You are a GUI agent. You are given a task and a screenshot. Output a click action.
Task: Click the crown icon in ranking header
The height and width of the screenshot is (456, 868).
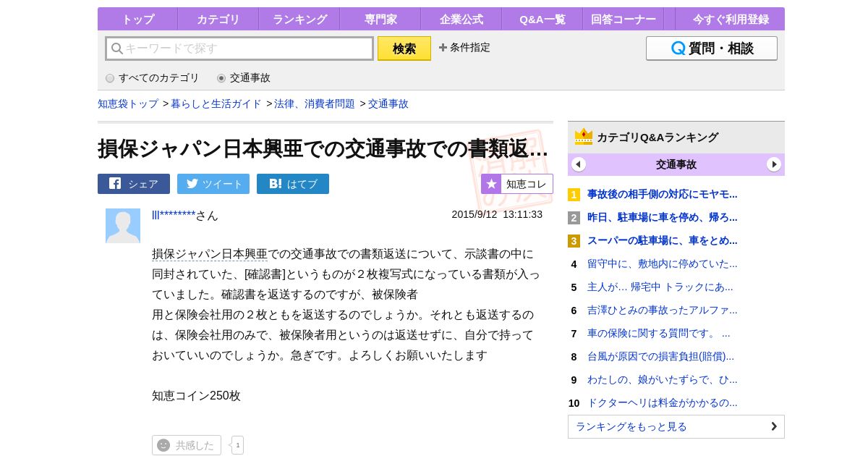(584, 137)
